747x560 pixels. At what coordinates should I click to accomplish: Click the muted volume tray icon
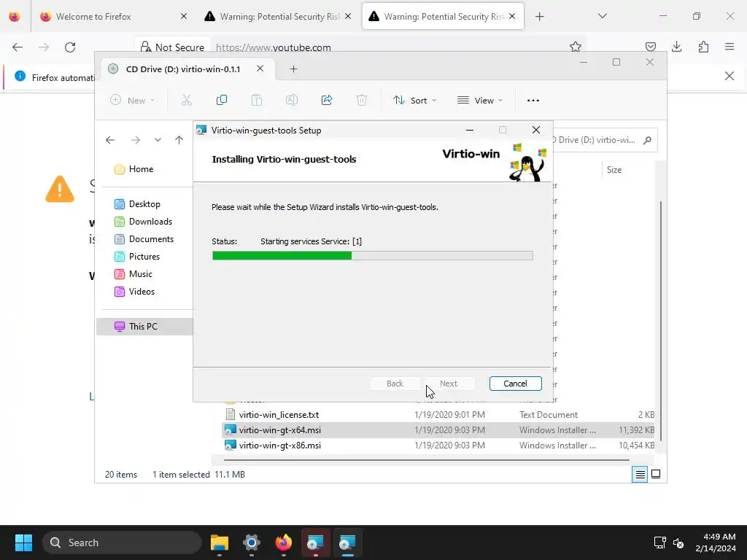click(x=678, y=542)
